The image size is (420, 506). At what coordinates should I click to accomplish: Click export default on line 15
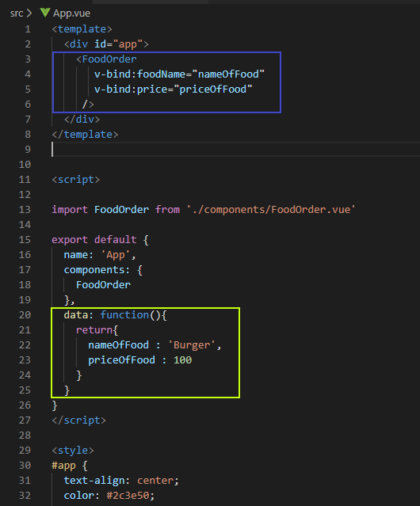pos(94,239)
